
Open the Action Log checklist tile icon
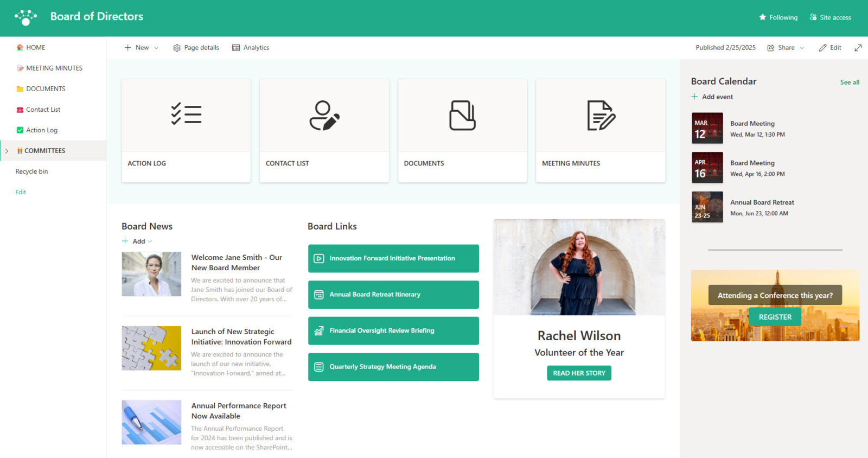pyautogui.click(x=186, y=114)
